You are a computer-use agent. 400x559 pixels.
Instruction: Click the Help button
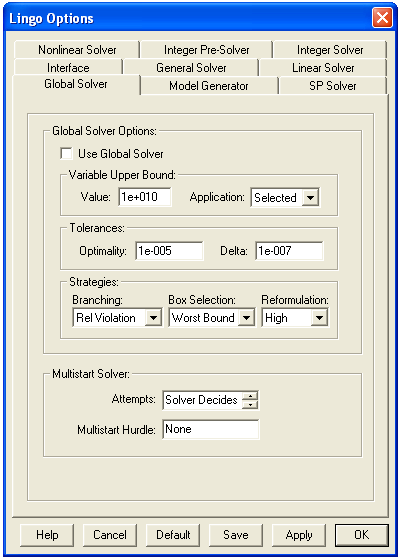(x=47, y=535)
